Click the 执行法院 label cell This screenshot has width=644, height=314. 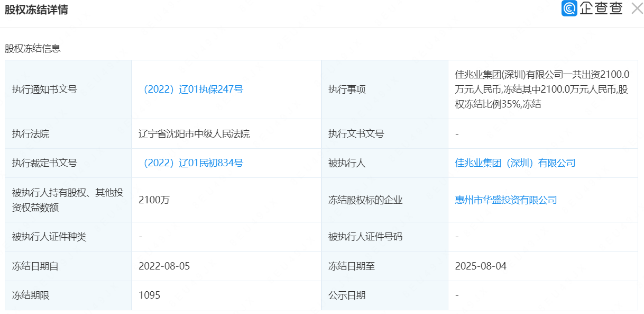pos(31,134)
